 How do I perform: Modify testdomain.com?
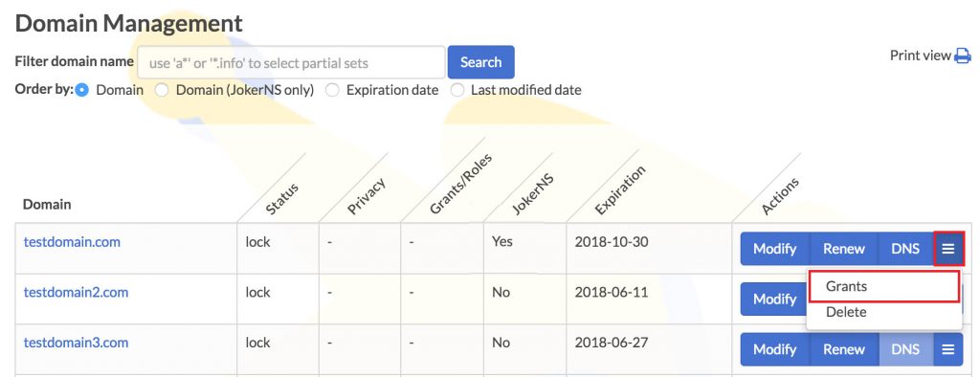pyautogui.click(x=775, y=249)
